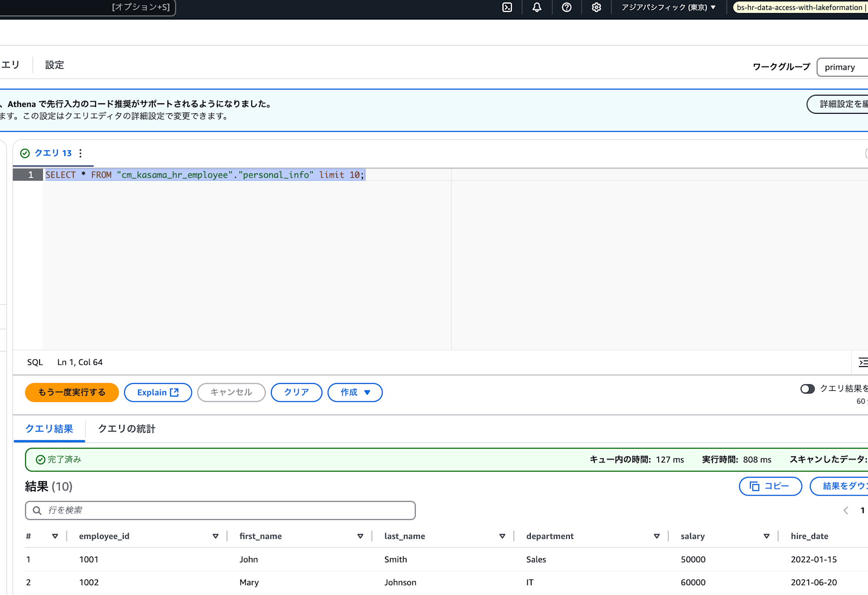Toggle the reuse query results switch

[807, 389]
